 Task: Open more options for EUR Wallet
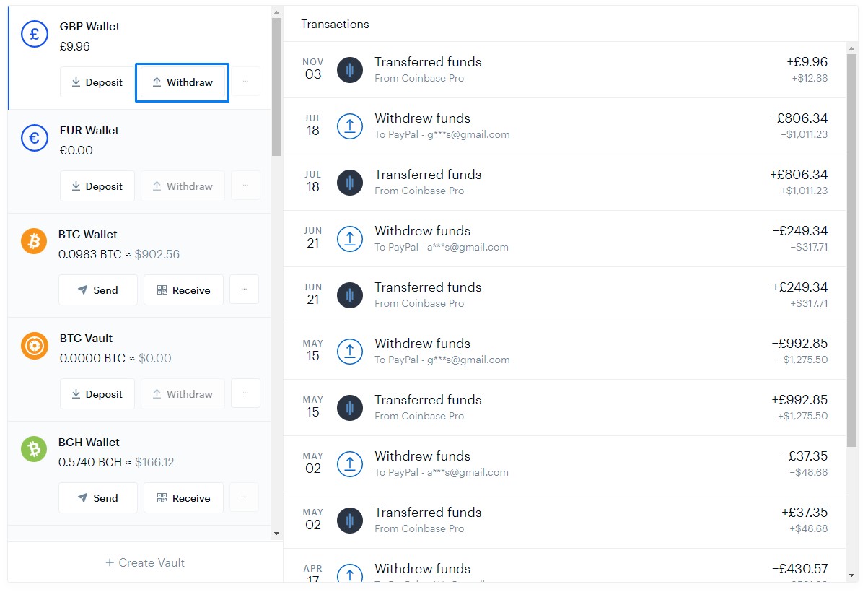tap(245, 186)
